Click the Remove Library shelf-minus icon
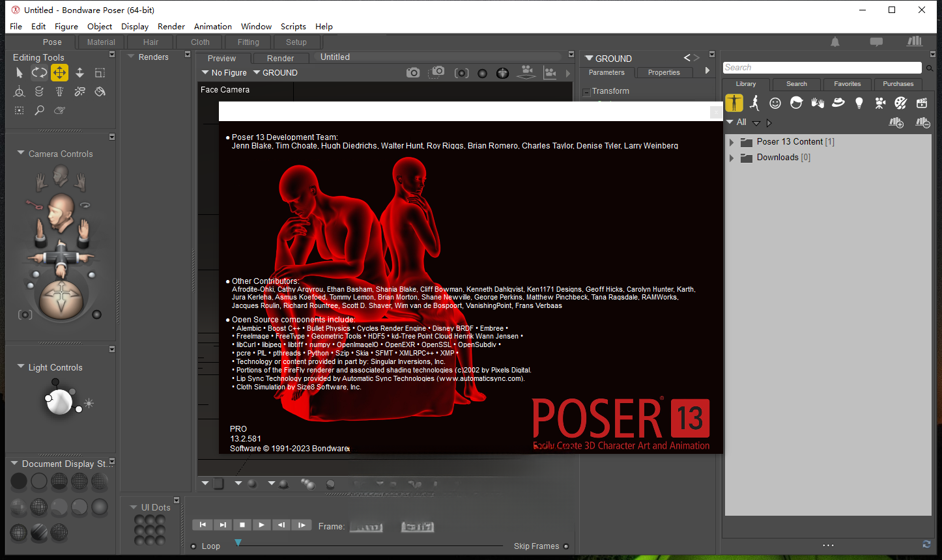Viewport: 942px width, 560px height. [922, 122]
